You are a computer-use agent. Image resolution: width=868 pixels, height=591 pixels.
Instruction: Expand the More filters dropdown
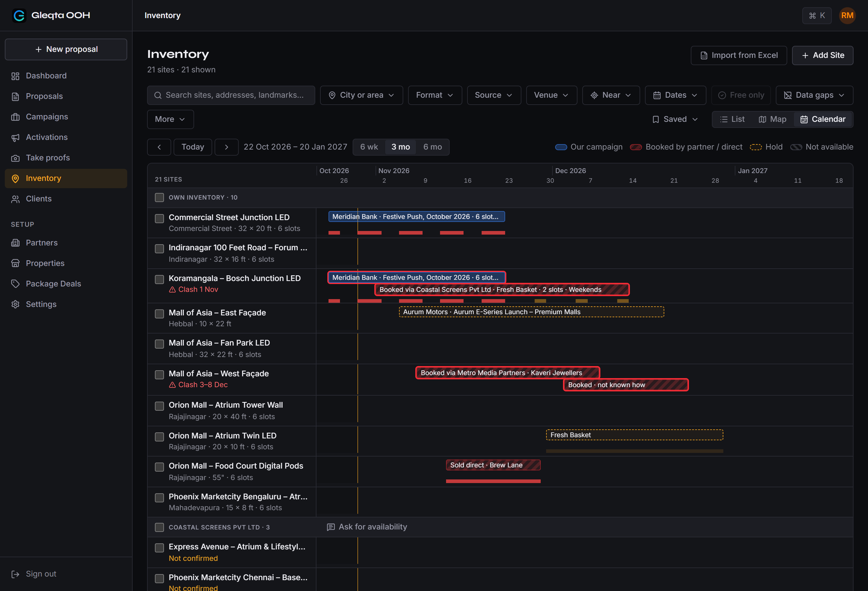click(x=170, y=119)
